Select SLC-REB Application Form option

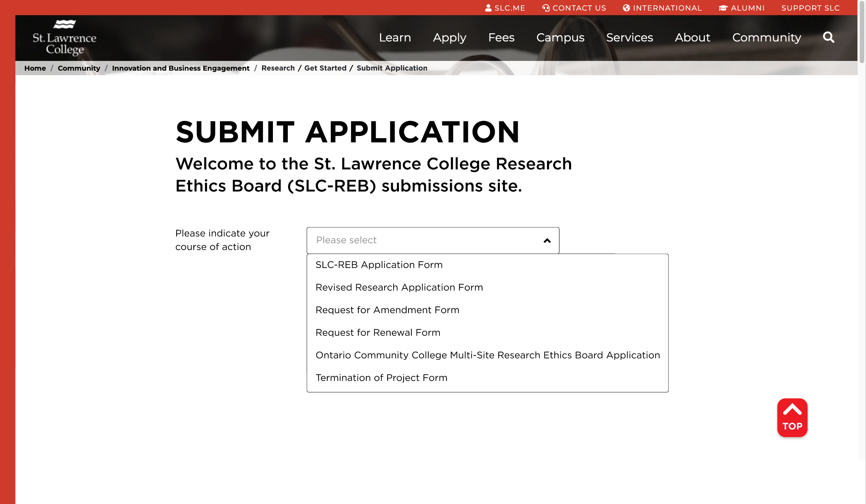(x=379, y=265)
